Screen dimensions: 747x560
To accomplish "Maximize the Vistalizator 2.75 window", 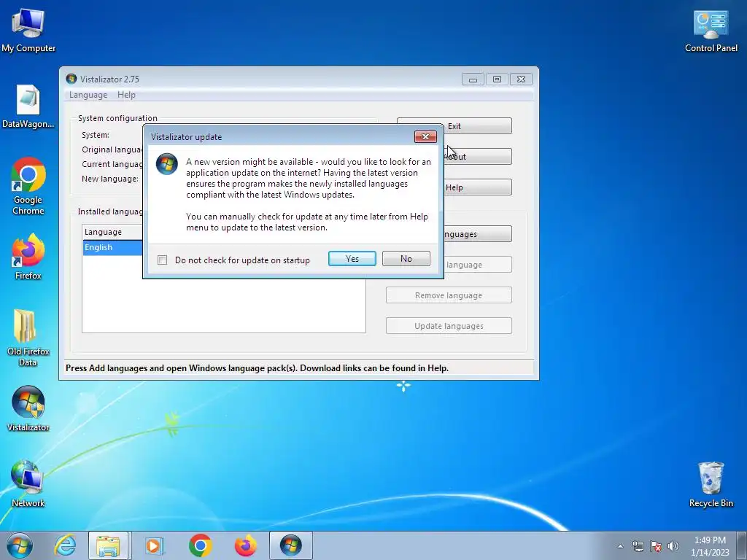I will tap(497, 79).
